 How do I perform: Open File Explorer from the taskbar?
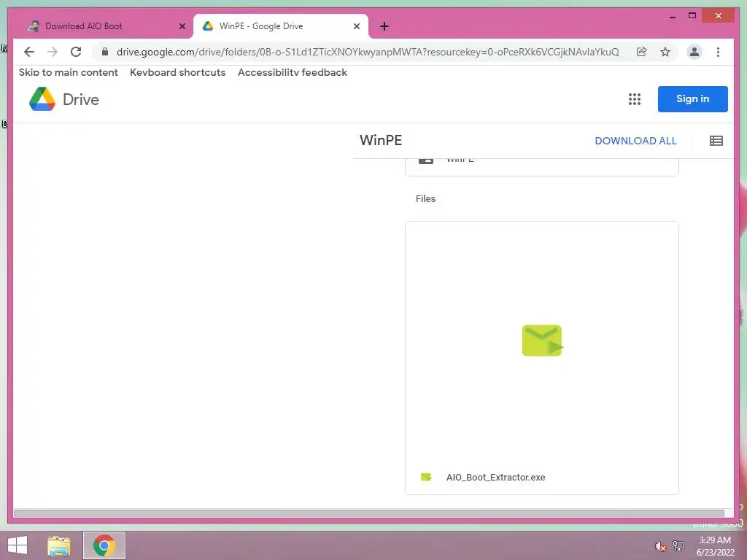(x=58, y=545)
